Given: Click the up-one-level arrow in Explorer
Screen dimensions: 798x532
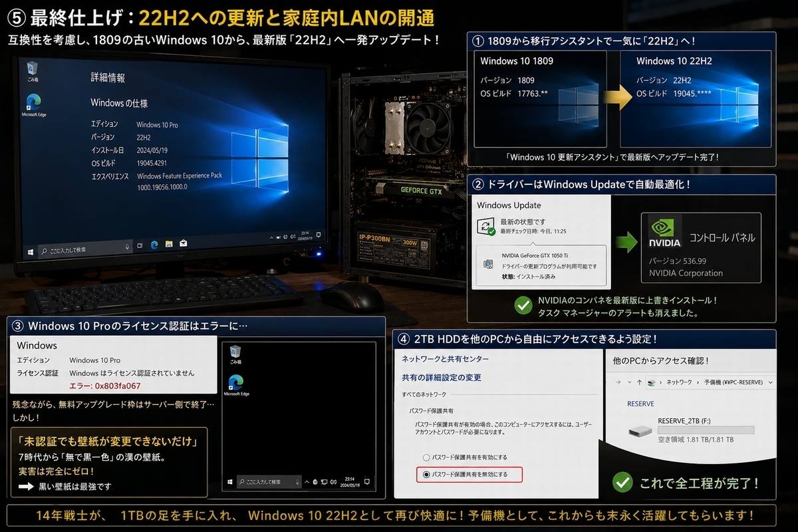Looking at the screenshot, I should (639, 382).
